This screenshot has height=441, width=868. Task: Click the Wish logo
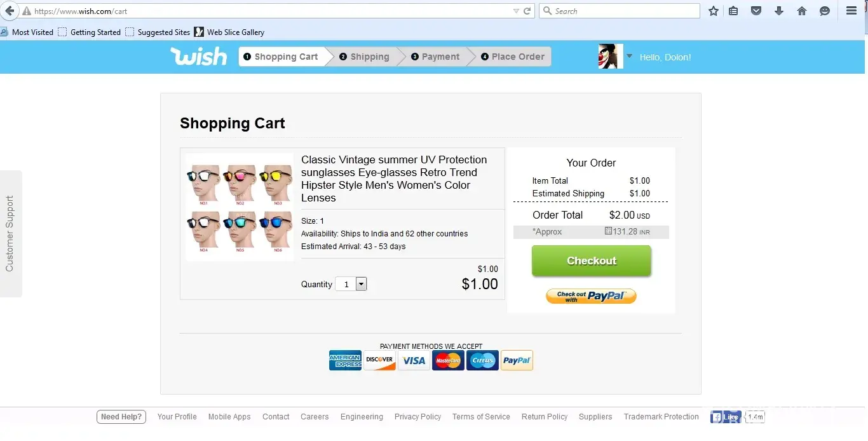(x=198, y=57)
